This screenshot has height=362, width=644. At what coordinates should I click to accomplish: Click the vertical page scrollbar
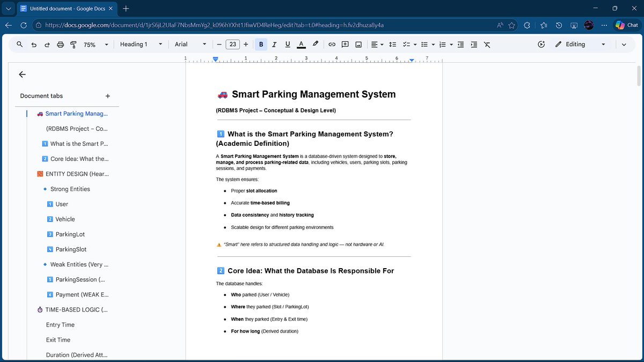639,75
